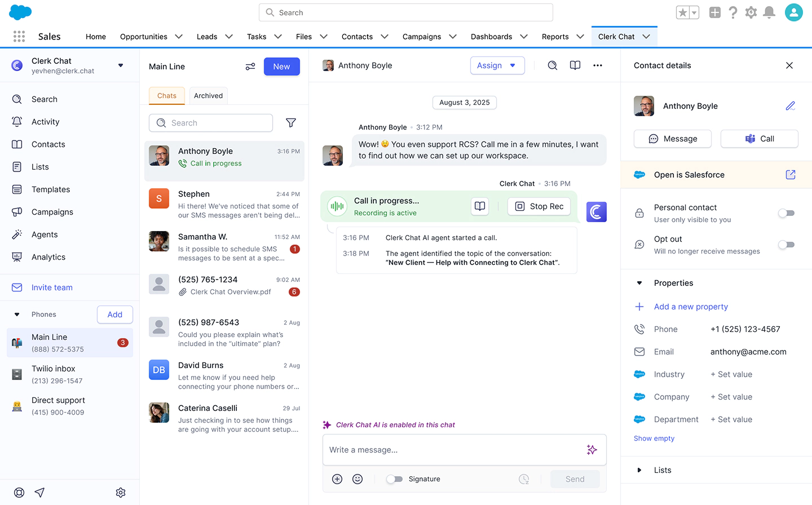Open the support lifebuoy icon at bottom
The width and height of the screenshot is (812, 505).
(19, 493)
